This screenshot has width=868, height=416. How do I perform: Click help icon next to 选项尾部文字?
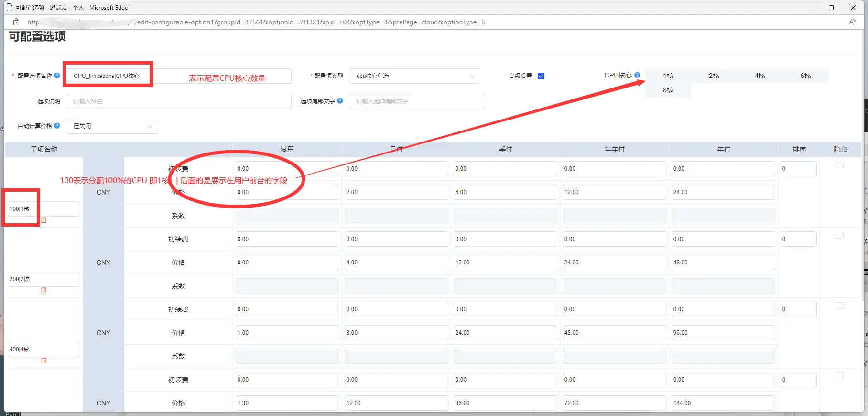coord(340,101)
